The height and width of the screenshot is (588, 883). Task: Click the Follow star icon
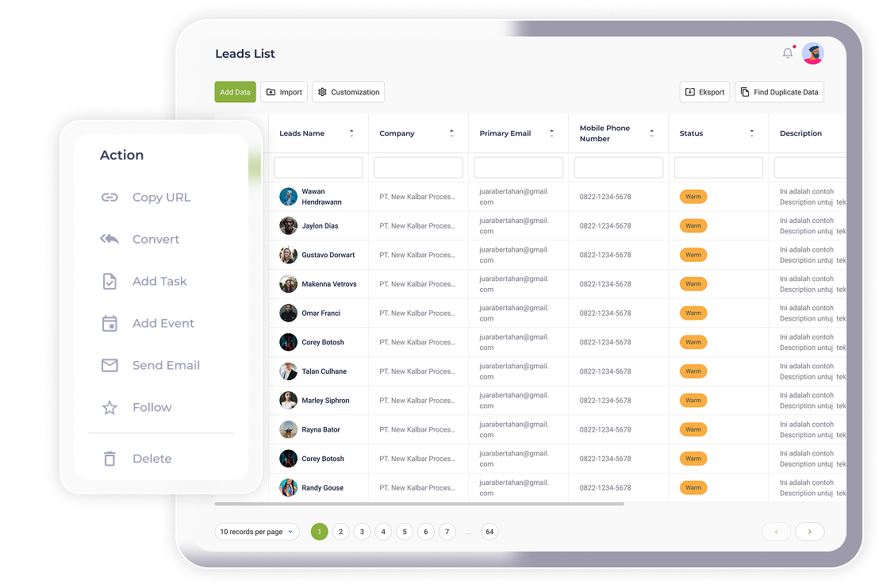(109, 408)
